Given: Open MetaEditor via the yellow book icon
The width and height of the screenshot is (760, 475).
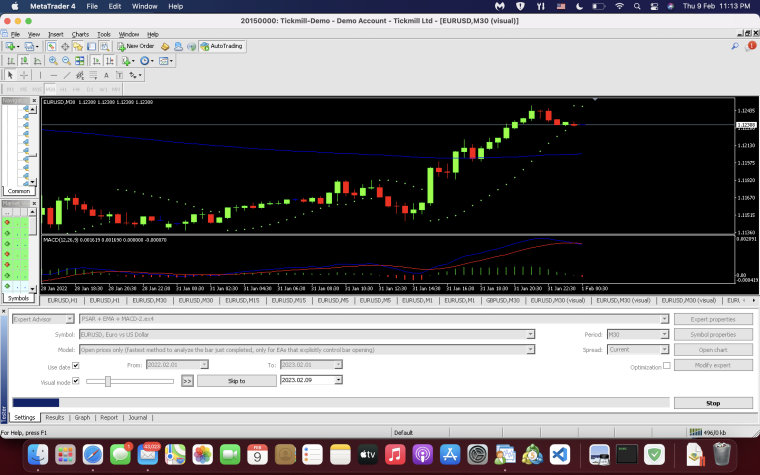Looking at the screenshot, I should click(x=165, y=47).
